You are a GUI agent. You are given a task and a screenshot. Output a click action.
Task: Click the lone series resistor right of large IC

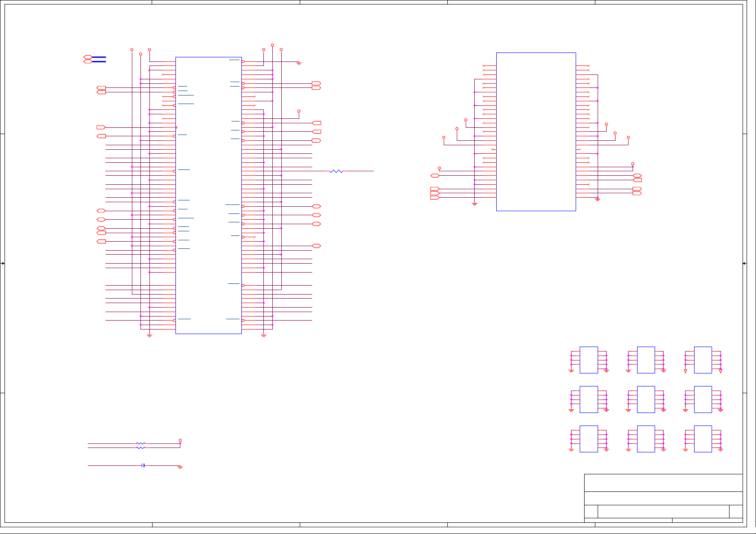click(x=336, y=171)
